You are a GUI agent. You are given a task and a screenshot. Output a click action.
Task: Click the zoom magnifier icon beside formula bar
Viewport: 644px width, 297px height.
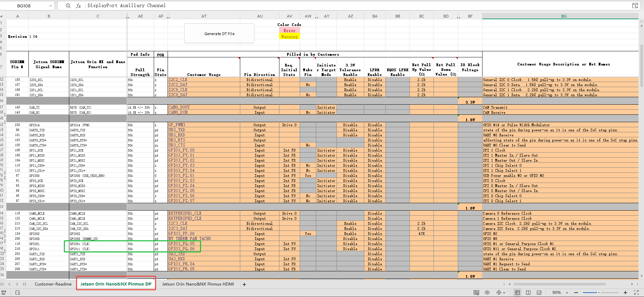pos(68,6)
